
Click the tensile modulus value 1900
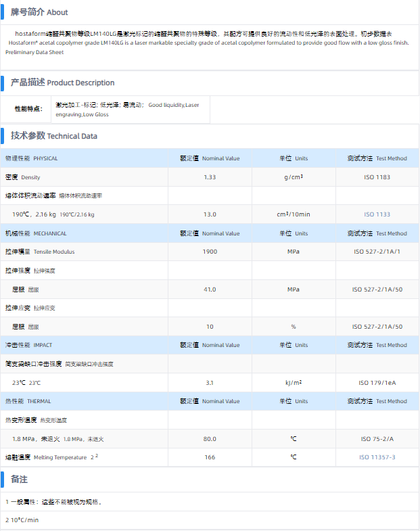pos(210,252)
